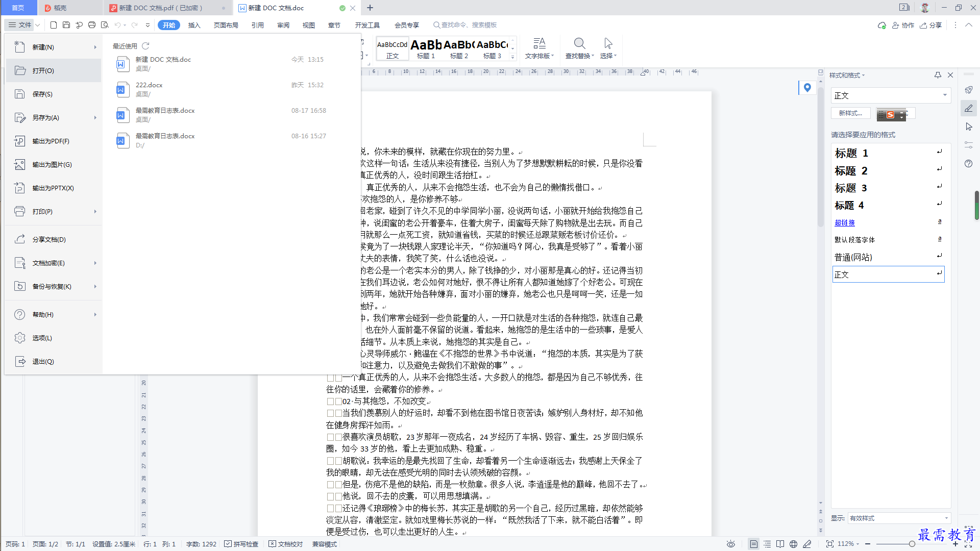Click the zoom in plus button
Image resolution: width=980 pixels, height=551 pixels.
955,544
